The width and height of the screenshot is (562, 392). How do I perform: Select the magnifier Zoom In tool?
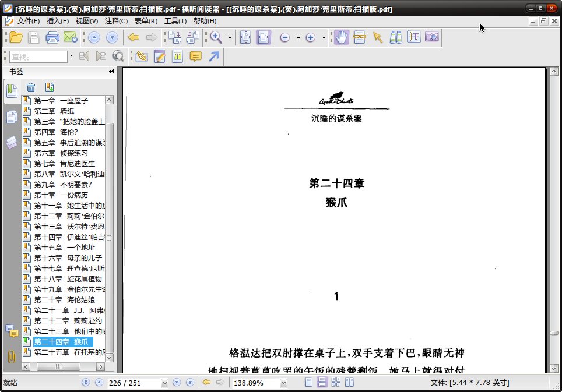coord(216,37)
